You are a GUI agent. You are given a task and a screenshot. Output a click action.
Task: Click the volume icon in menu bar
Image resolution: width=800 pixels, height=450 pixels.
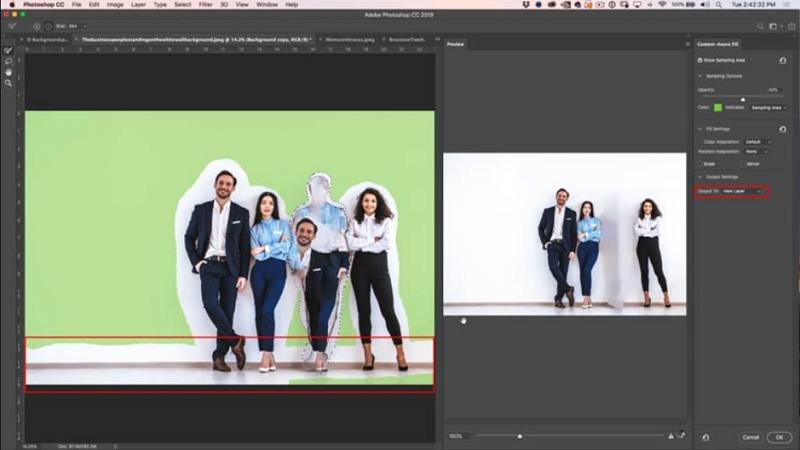pyautogui.click(x=705, y=5)
